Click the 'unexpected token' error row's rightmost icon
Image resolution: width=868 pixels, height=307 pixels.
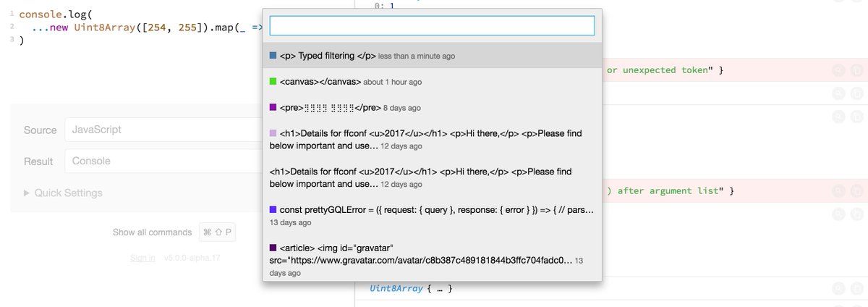856,70
